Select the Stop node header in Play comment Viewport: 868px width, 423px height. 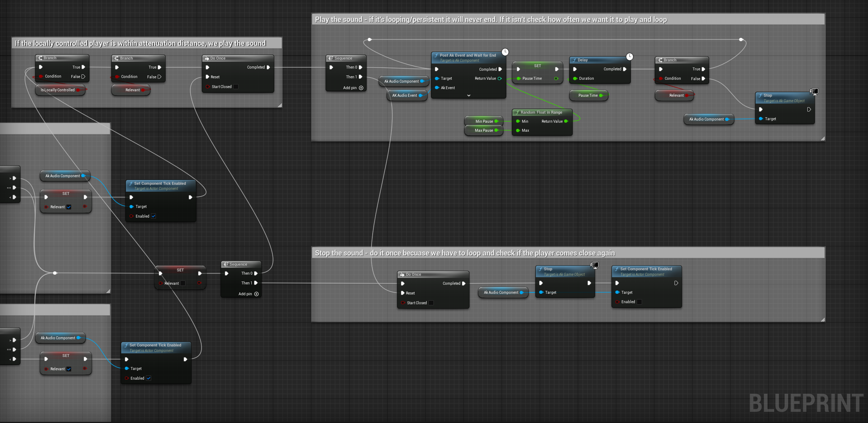coord(785,98)
